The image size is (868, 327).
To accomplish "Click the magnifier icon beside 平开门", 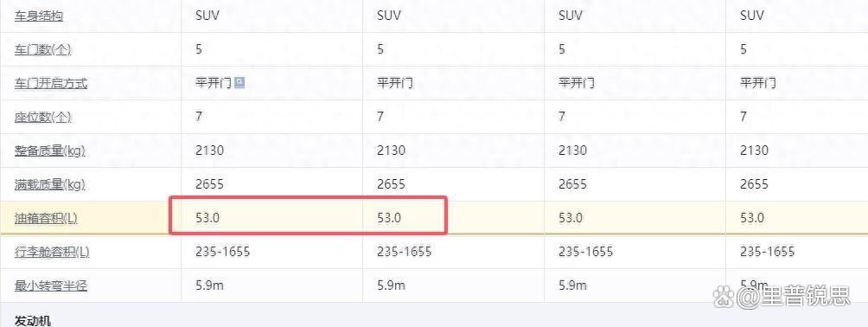I will [x=239, y=82].
